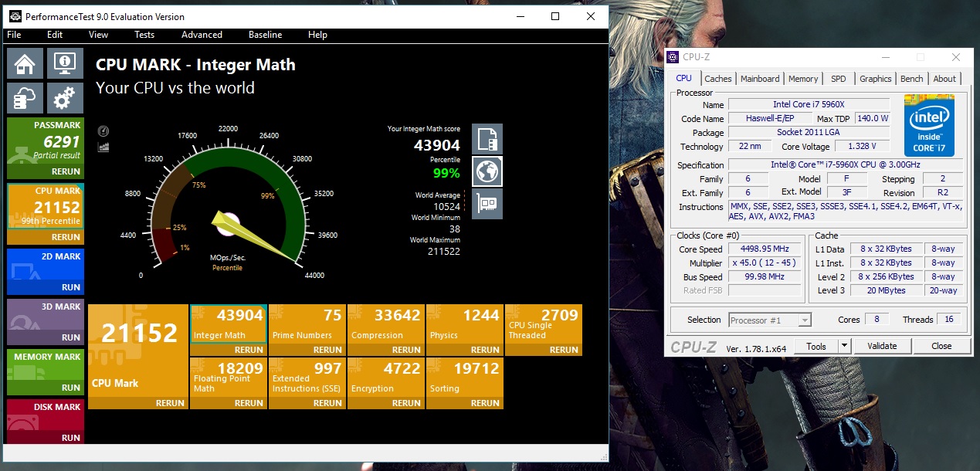980x471 pixels.
Task: Expand the Tools dropdown arrow in CPU-Z
Action: 844,346
